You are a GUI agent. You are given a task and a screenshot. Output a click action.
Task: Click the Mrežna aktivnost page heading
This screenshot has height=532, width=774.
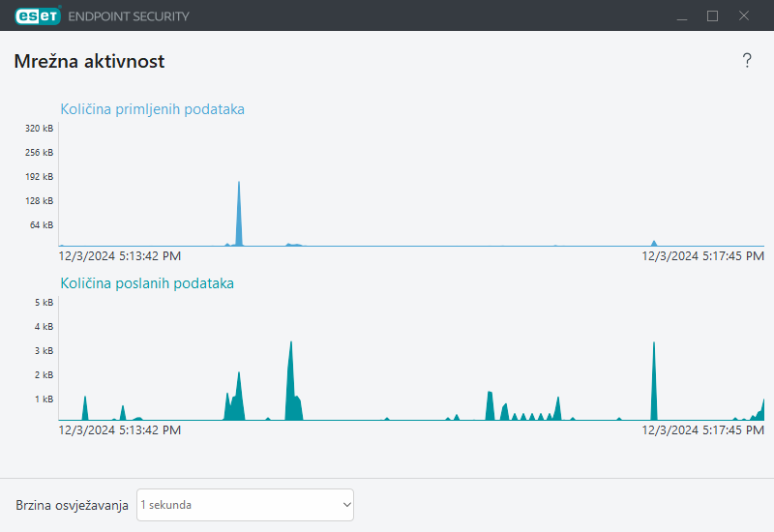[89, 62]
